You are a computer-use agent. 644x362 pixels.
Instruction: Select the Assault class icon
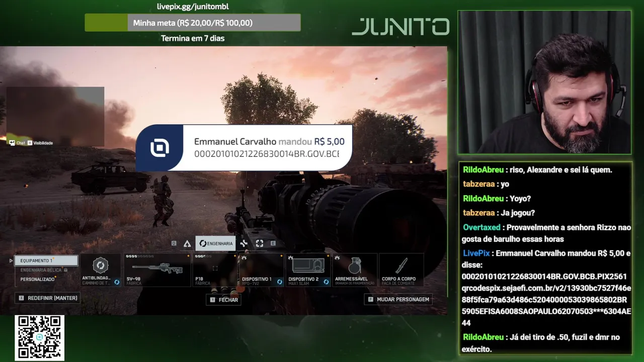point(187,243)
